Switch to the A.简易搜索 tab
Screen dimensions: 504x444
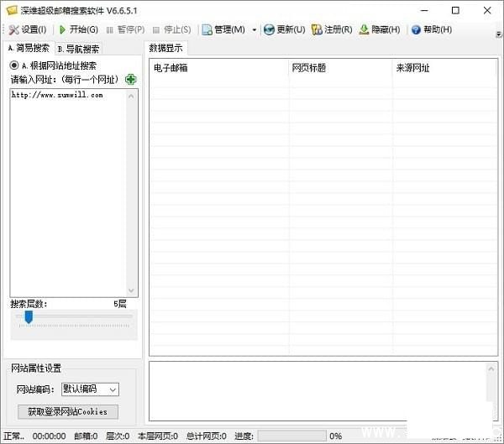click(x=29, y=49)
